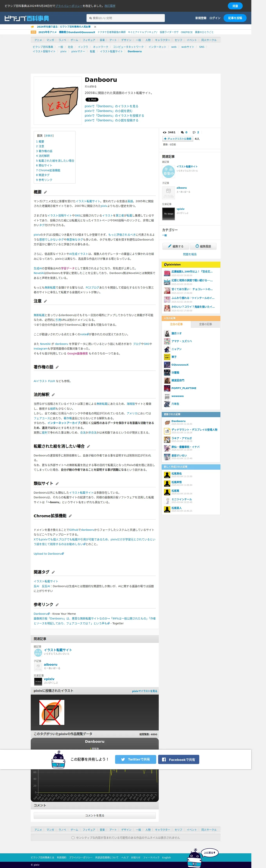Click the X Post share button
Viewport: 266px width, 868px height.
92,100
